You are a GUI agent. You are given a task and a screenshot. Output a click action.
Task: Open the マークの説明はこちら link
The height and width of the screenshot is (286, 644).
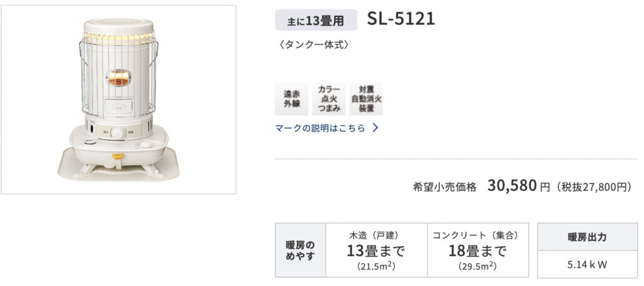(x=320, y=128)
